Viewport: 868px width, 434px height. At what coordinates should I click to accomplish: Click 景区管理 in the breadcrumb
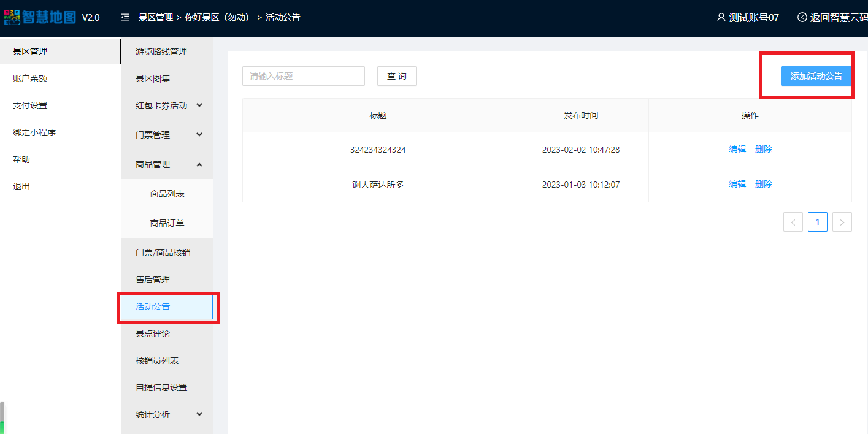pyautogui.click(x=156, y=17)
